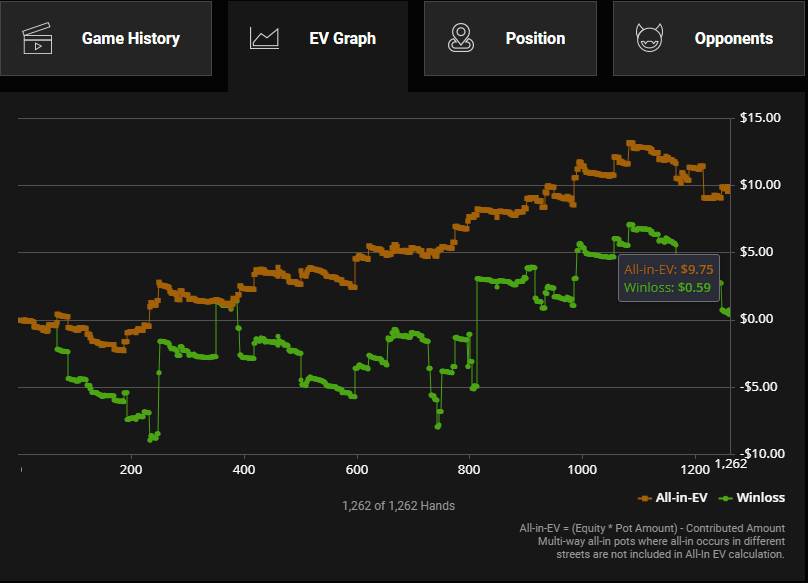Click the 400 x-axis label
The width and height of the screenshot is (808, 583).
point(244,470)
